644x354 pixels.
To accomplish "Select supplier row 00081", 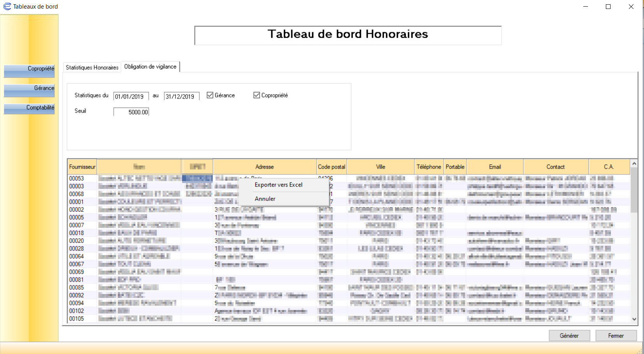I will coord(349,280).
